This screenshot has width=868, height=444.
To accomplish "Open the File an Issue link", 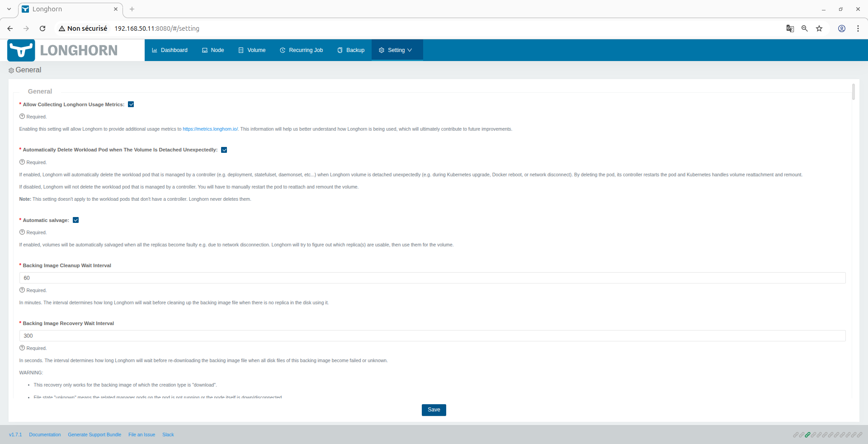I will click(142, 435).
